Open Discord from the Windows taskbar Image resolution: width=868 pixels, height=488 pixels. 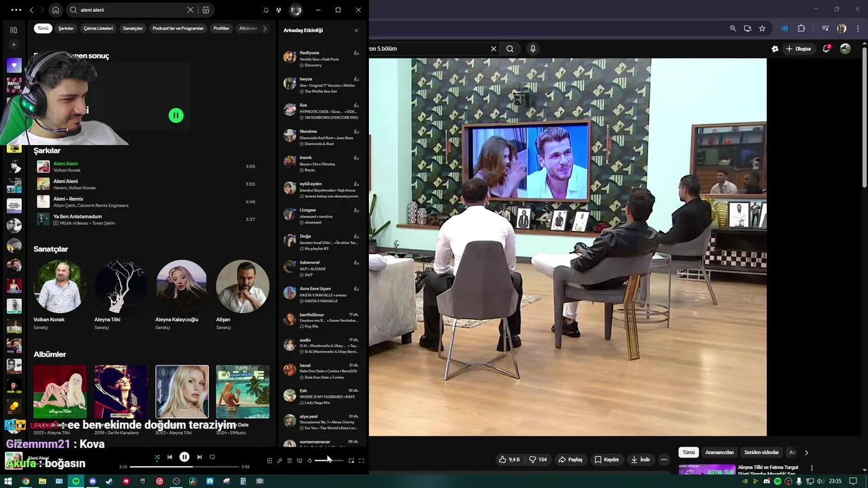pyautogui.click(x=92, y=481)
